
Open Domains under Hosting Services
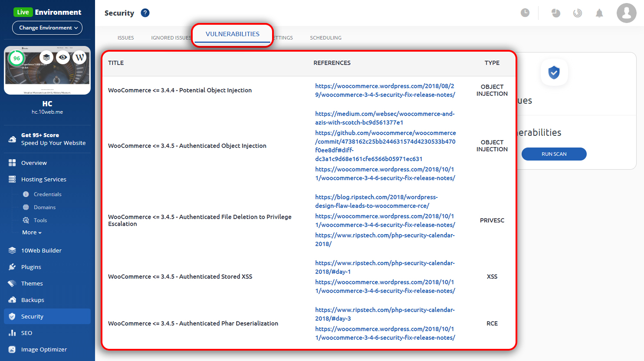coord(45,207)
